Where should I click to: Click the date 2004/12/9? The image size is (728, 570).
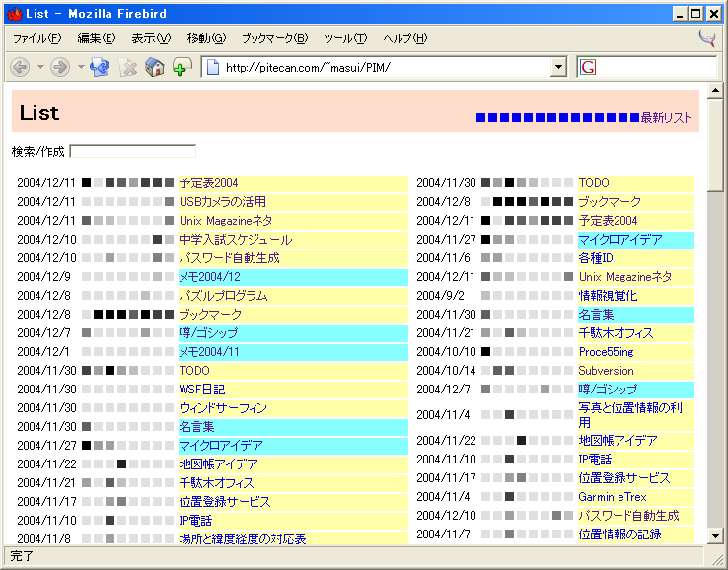43,277
